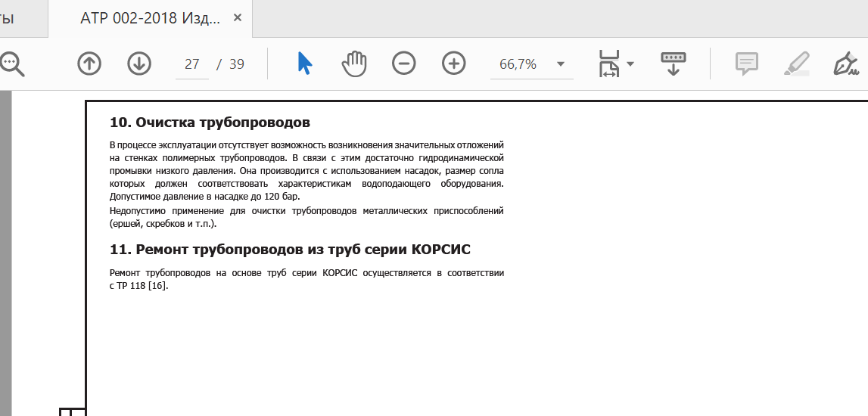
Task: Zoom out with the minus button
Action: 403,64
